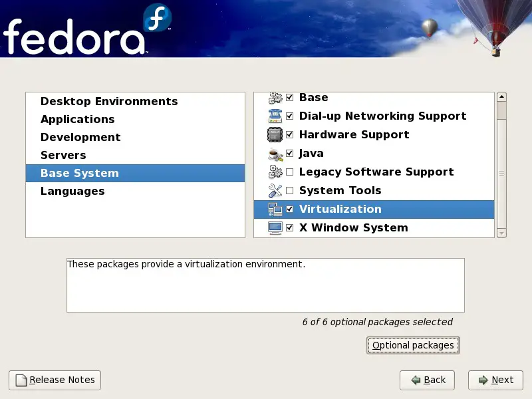532x399 pixels.
Task: Click the chip icon for Hardware Support
Action: (x=275, y=135)
